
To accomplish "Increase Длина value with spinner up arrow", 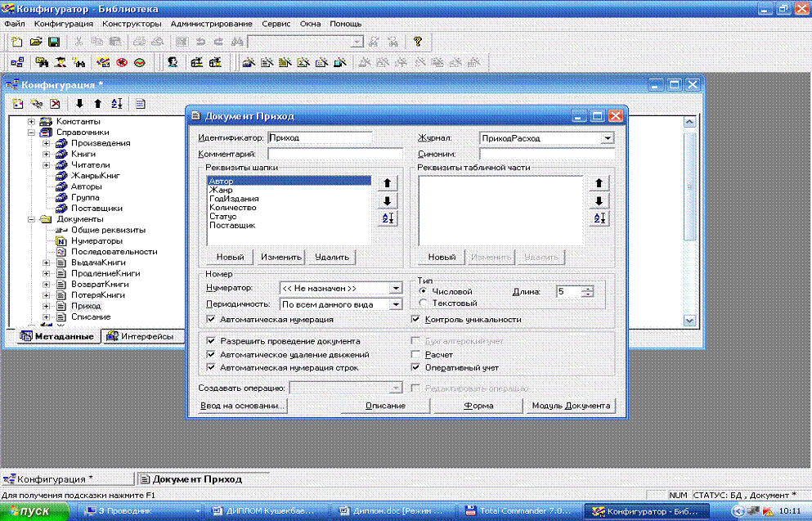I will coord(587,287).
